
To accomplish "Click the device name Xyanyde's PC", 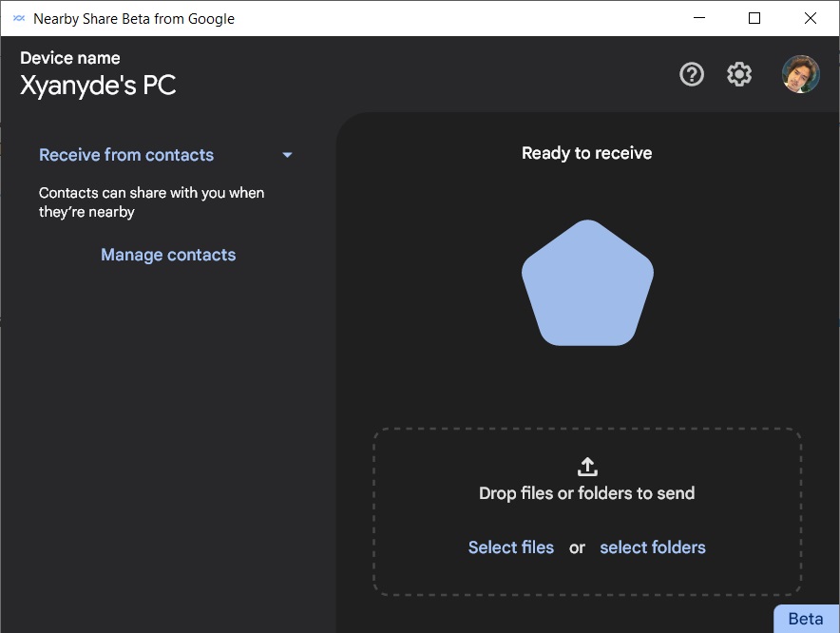I will click(x=98, y=85).
